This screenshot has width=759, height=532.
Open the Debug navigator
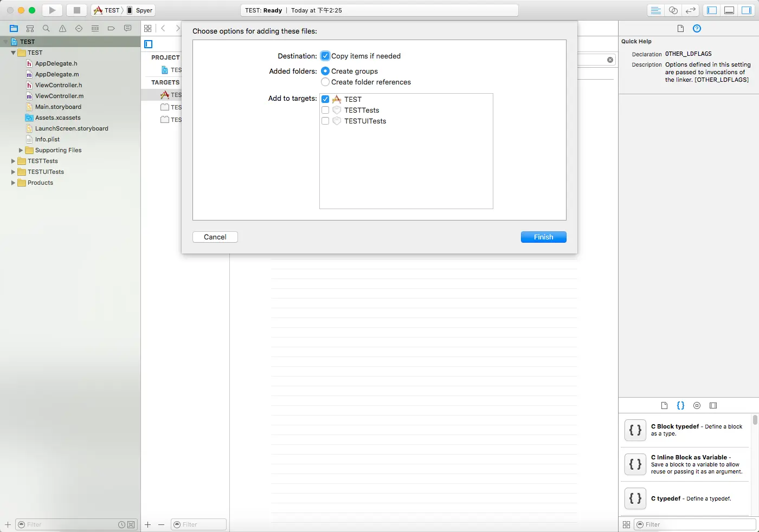95,28
